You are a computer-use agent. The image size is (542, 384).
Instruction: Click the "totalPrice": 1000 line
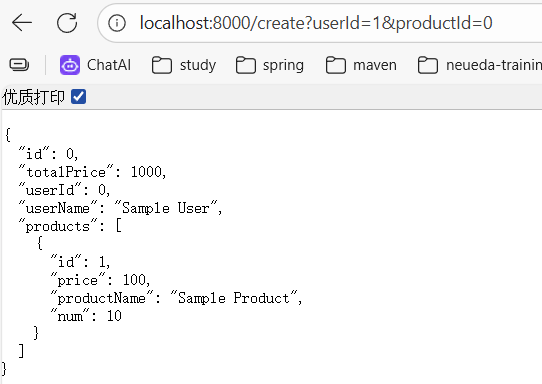click(92, 172)
